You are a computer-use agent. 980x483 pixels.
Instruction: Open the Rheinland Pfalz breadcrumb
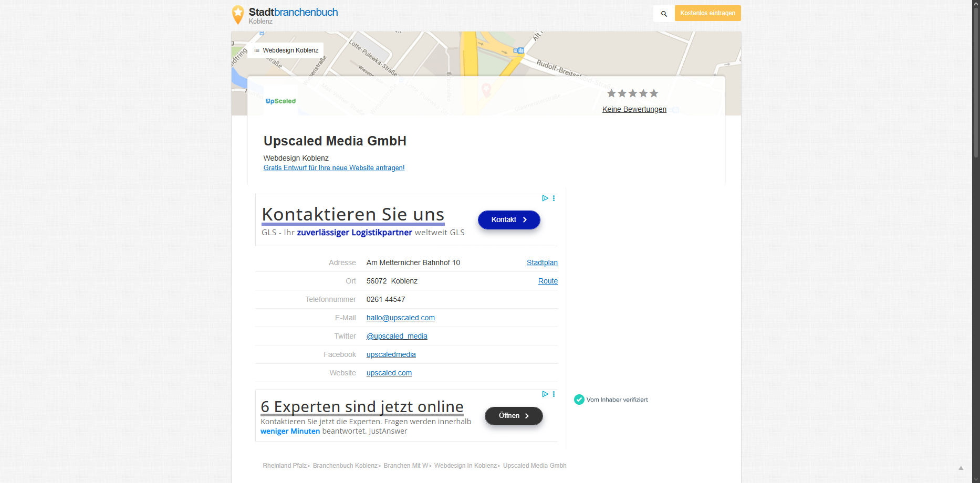pyautogui.click(x=285, y=466)
